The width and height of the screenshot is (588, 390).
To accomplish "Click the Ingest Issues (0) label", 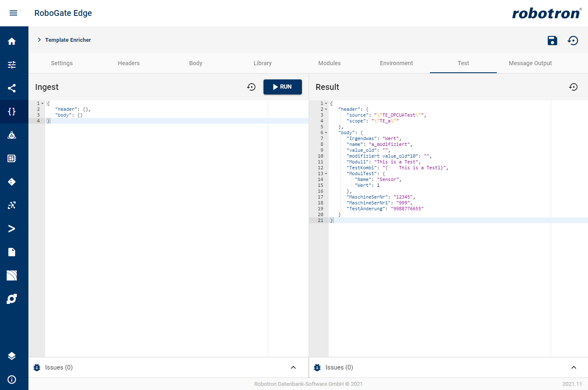I will coord(59,367).
